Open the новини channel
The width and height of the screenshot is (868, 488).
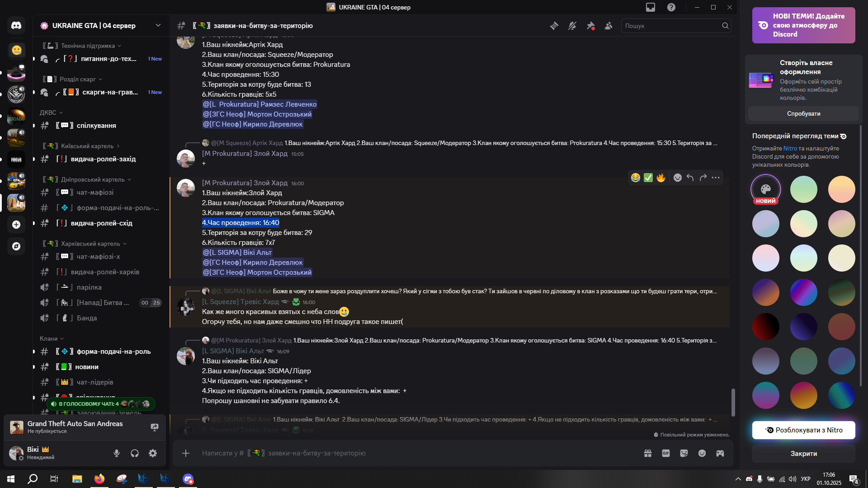[100, 367]
